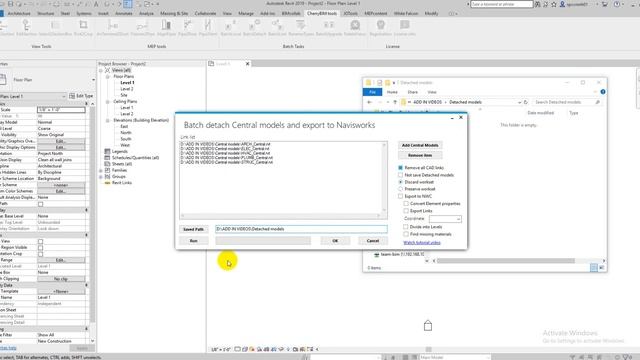Click the Explorer horizontal scrollbar
640x360 pixels.
click(x=506, y=261)
